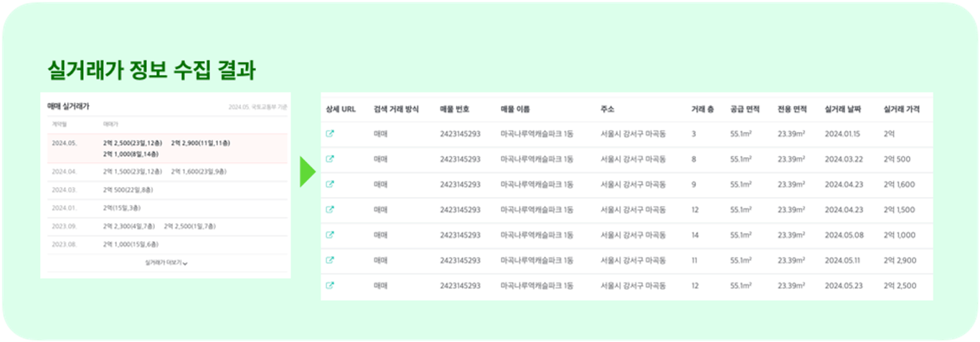The image size is (980, 342).
Task: Click the 거래 층 column header
Action: click(702, 110)
